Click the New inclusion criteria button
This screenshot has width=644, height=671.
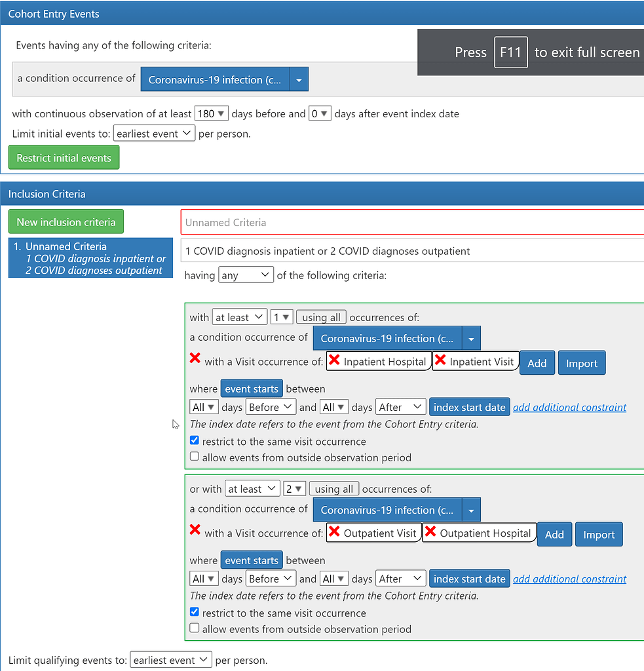click(66, 221)
